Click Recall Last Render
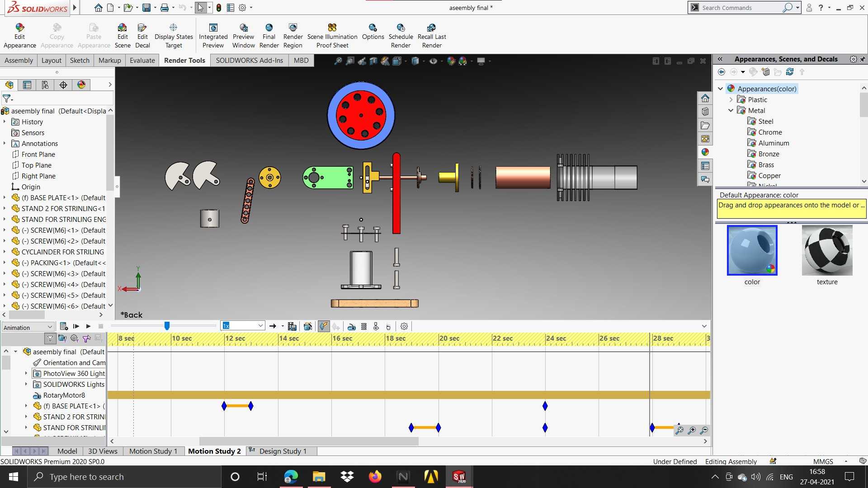The width and height of the screenshot is (868, 488). [x=432, y=36]
